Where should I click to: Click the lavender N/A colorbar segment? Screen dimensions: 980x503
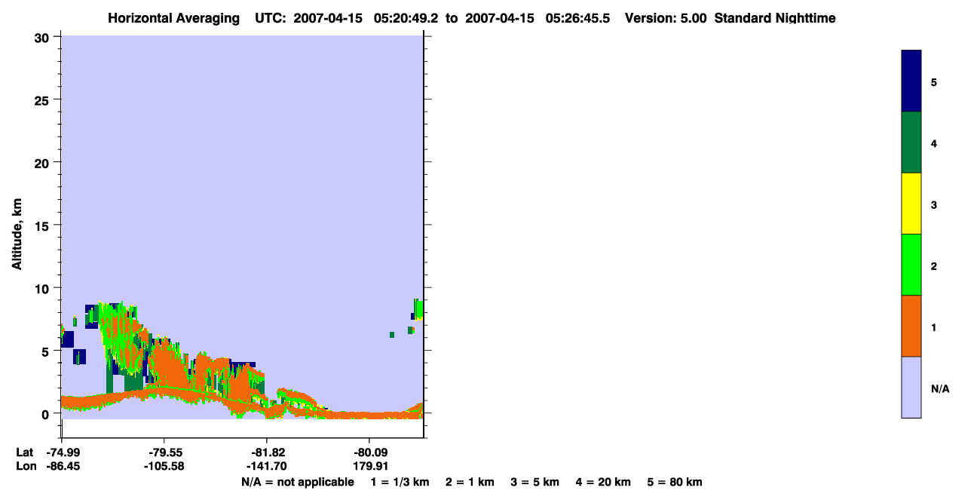(911, 387)
